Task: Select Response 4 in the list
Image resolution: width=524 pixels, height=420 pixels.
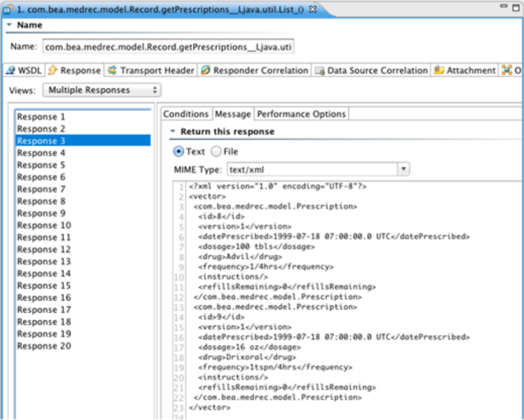Action: [83, 153]
